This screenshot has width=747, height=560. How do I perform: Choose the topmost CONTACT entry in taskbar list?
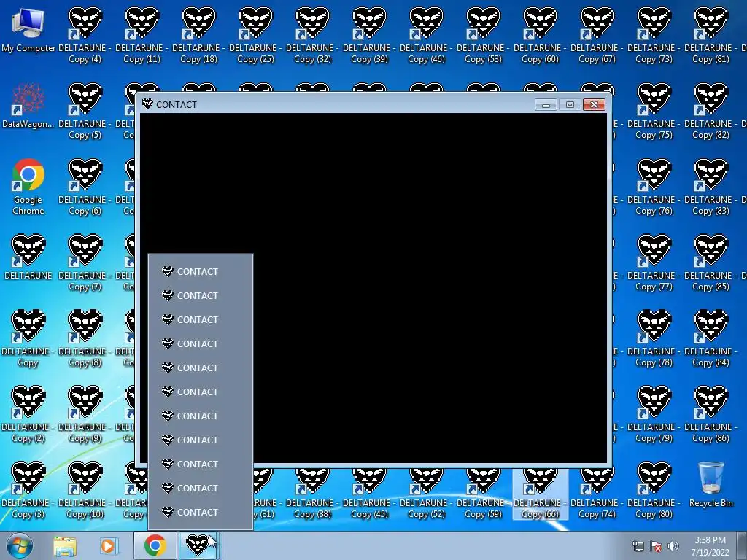point(201,271)
